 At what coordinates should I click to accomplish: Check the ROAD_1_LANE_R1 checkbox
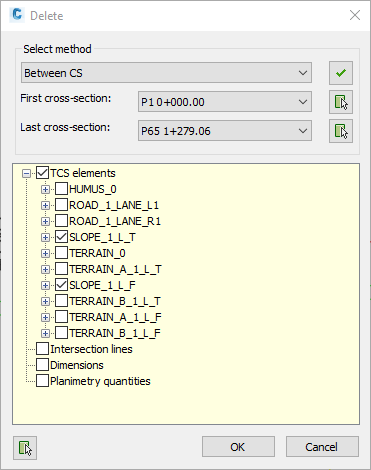pyautogui.click(x=61, y=221)
